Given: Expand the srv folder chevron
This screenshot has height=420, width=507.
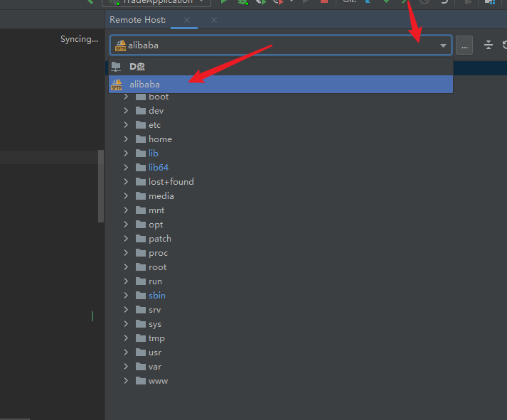Looking at the screenshot, I should click(126, 310).
